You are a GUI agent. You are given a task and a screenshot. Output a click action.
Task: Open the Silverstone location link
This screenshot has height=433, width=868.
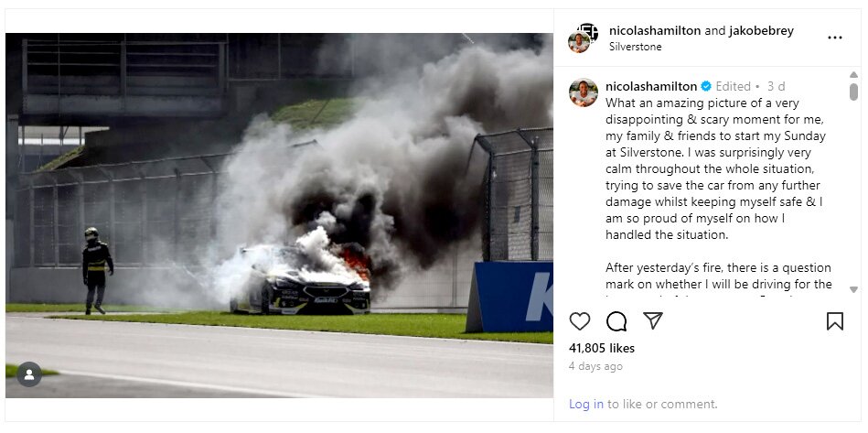tap(635, 47)
